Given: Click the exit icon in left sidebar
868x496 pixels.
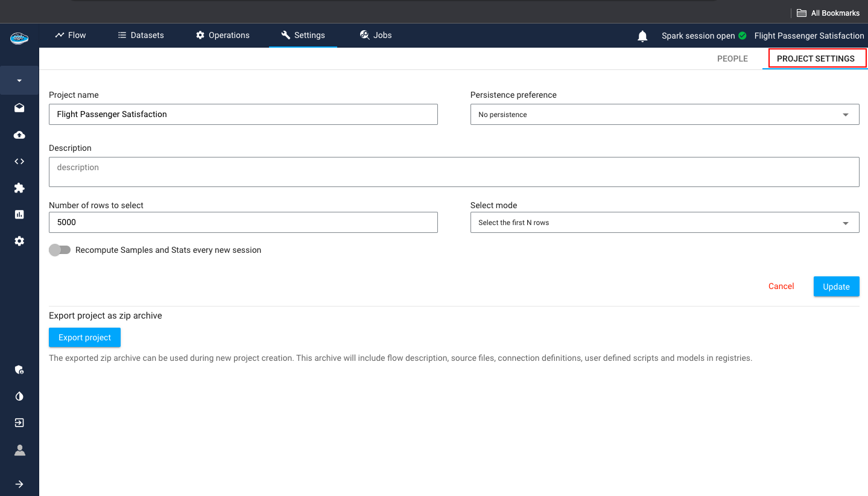Looking at the screenshot, I should pyautogui.click(x=19, y=423).
